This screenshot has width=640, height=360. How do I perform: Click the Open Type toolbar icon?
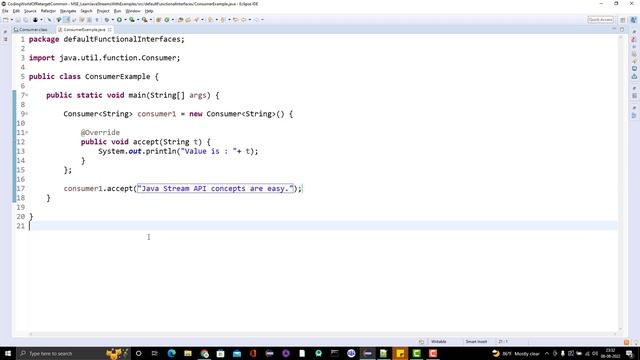(180, 20)
